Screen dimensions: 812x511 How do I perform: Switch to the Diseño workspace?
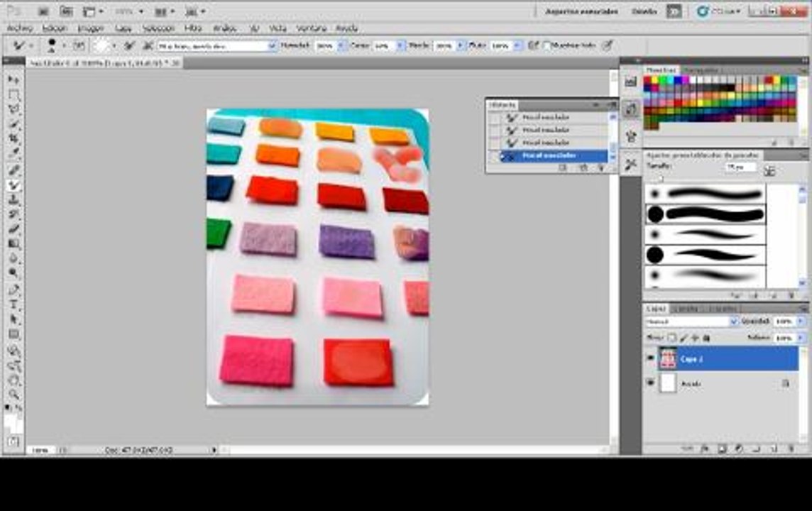644,11
